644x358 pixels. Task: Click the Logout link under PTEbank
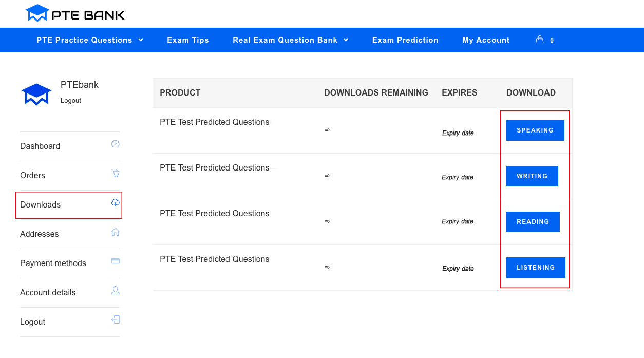(70, 100)
